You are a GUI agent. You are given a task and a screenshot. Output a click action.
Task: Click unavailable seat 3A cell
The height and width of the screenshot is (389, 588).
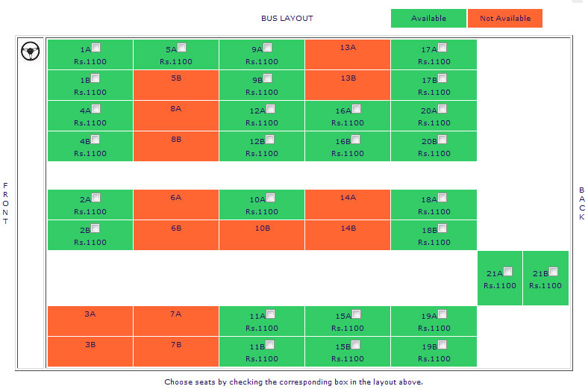[x=90, y=321]
